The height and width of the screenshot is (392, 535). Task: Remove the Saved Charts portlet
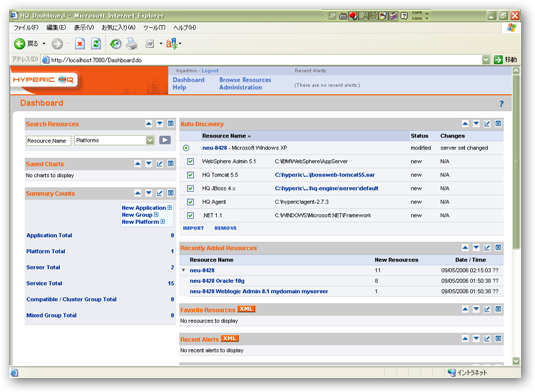click(171, 164)
